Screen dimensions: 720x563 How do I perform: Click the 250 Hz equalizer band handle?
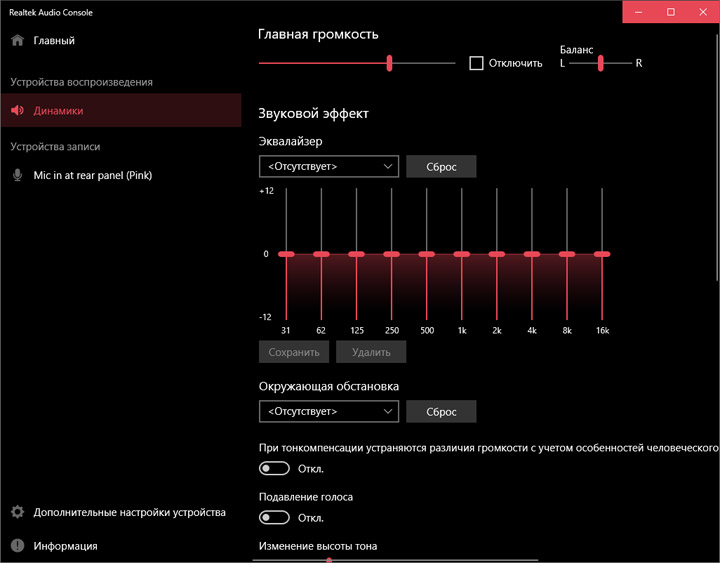point(392,254)
